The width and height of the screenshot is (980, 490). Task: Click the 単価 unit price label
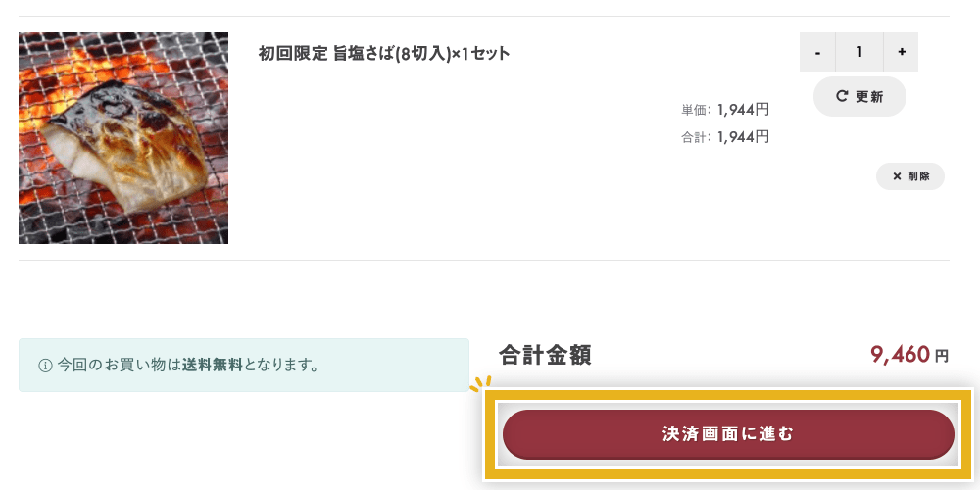click(x=696, y=110)
